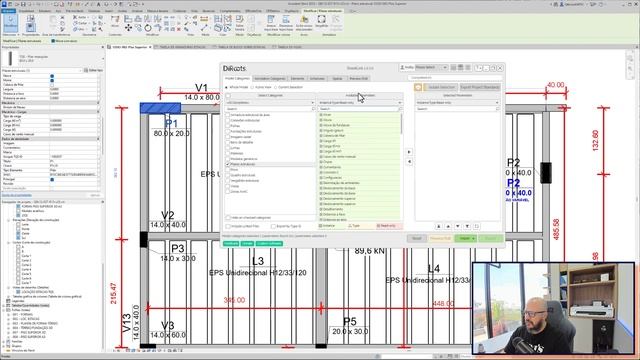
Task: Open the Available Parameters filter dropdown
Action: pos(360,103)
